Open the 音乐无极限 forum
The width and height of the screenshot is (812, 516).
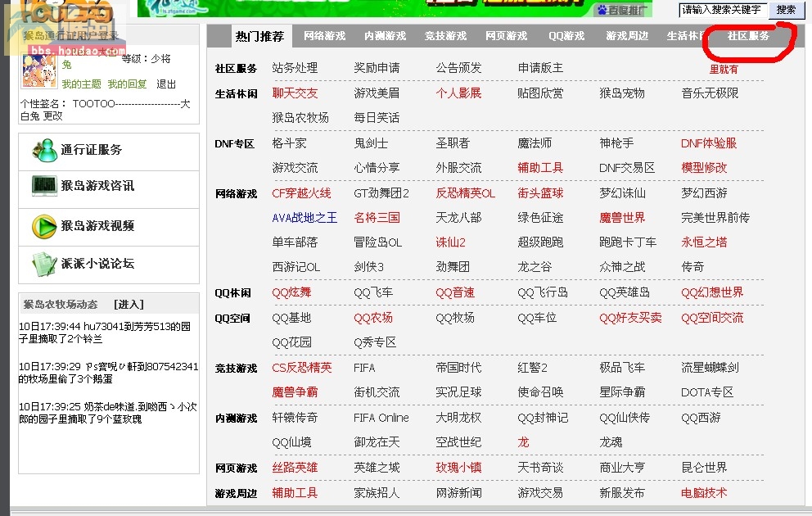pyautogui.click(x=710, y=93)
